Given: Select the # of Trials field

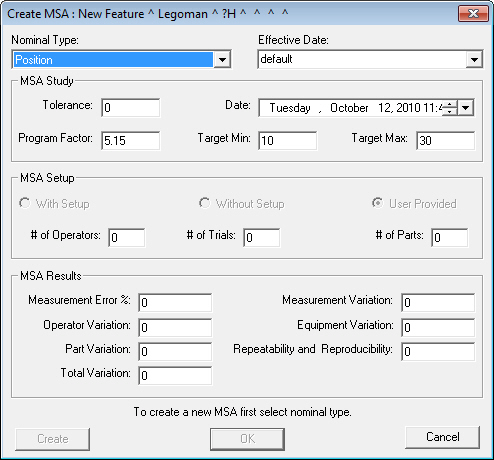Looking at the screenshot, I should click(x=262, y=238).
